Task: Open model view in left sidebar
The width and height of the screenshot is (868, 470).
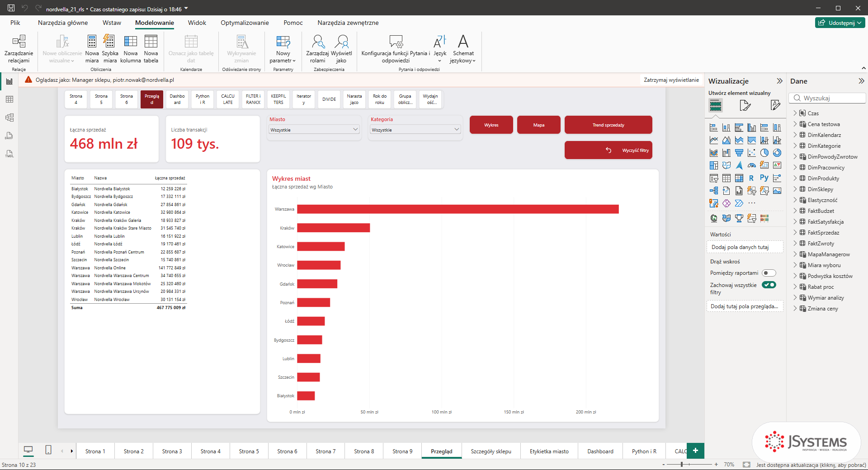Action: [9, 117]
